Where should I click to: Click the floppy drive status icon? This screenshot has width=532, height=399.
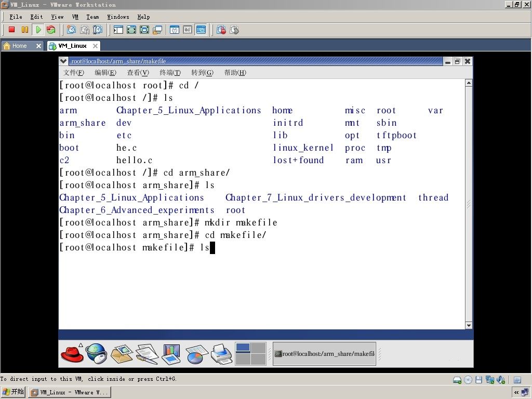pos(478,380)
